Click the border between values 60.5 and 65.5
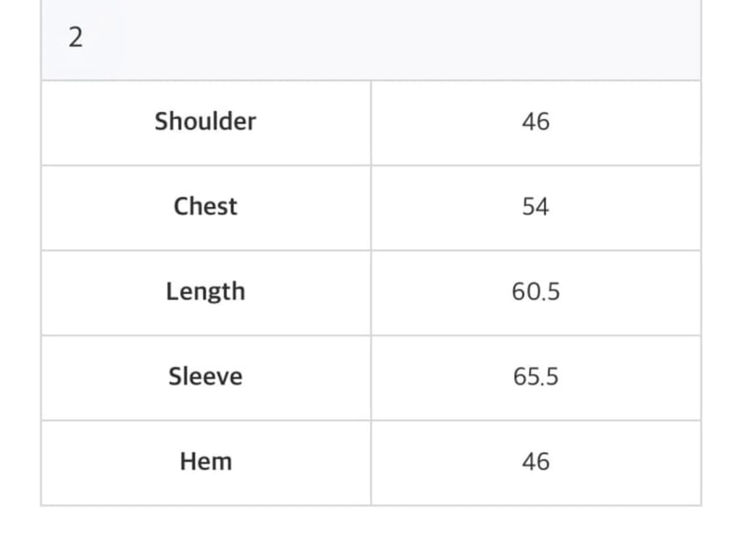 [535, 335]
